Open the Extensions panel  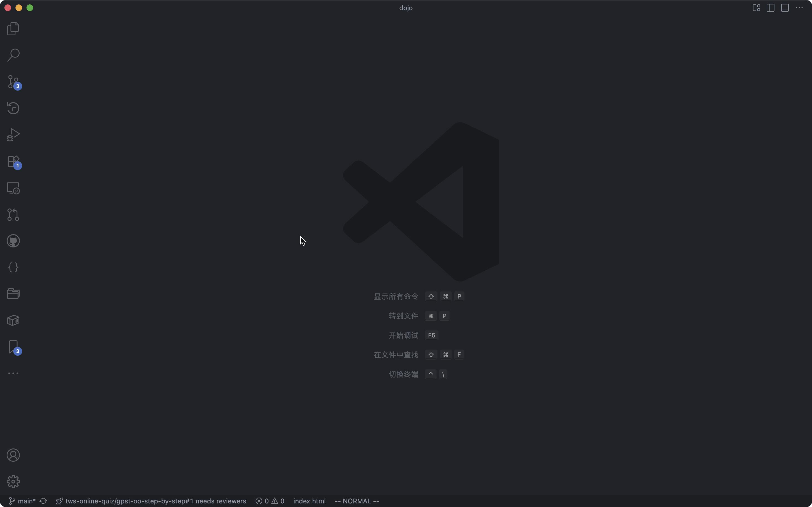coord(13,162)
